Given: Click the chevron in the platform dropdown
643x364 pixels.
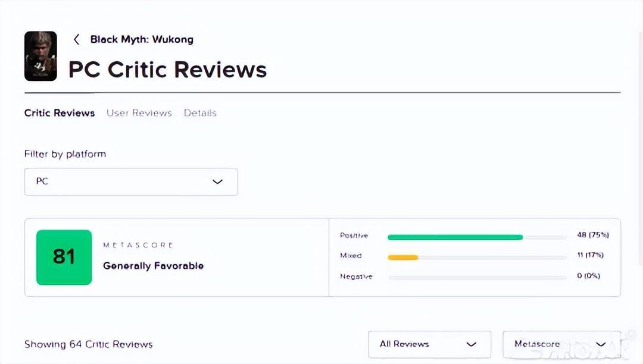Looking at the screenshot, I should pos(217,181).
